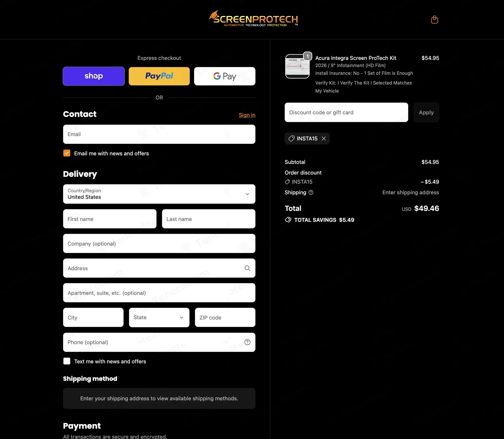Follow the Sign in link

[247, 115]
